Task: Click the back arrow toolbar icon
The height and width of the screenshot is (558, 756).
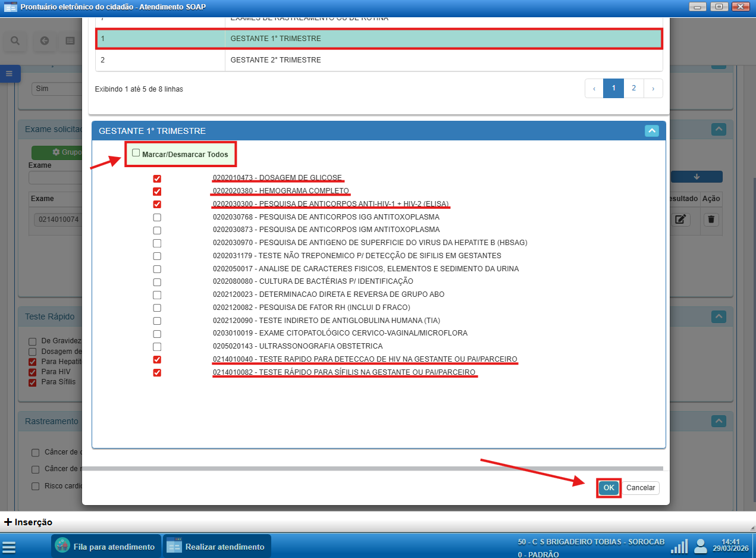Action: [x=45, y=41]
